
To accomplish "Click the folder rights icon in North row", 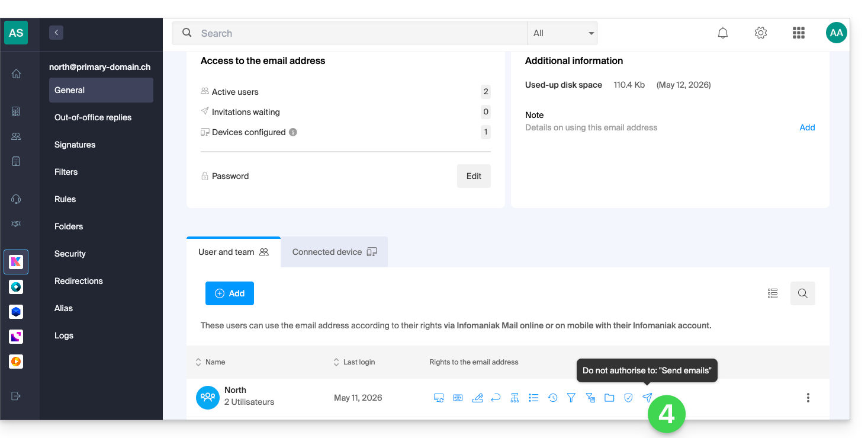I will click(609, 398).
